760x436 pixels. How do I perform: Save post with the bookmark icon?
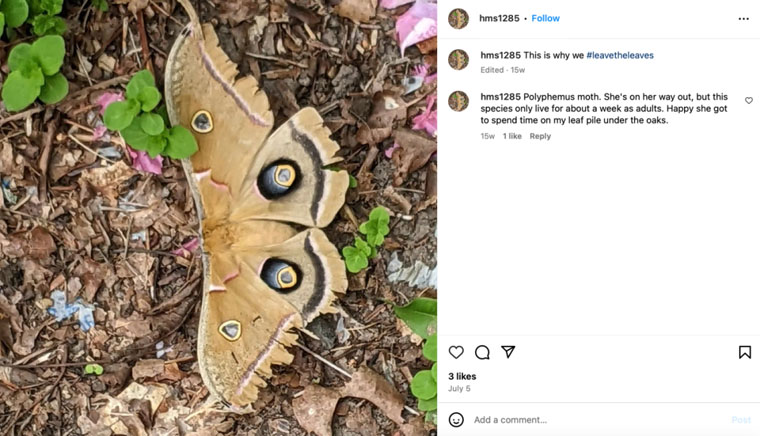[745, 352]
